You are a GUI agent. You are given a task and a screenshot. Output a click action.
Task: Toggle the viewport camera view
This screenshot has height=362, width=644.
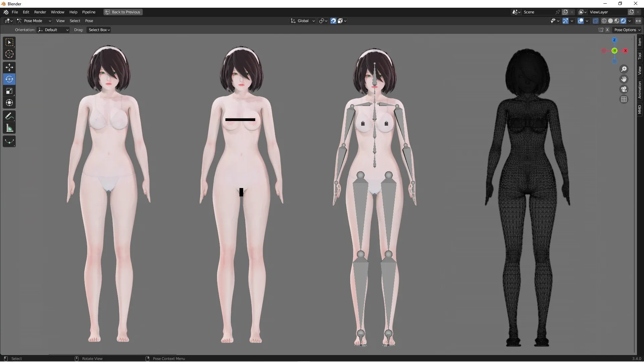pos(624,89)
